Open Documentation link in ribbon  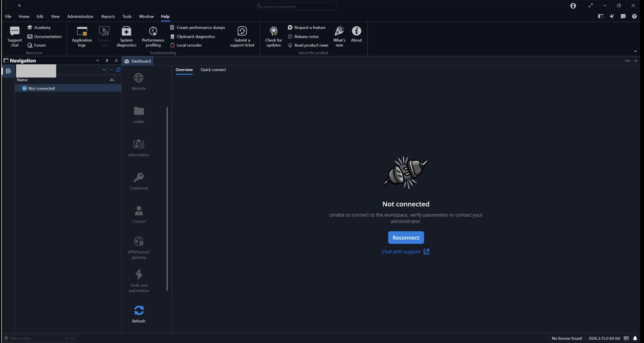click(x=45, y=37)
